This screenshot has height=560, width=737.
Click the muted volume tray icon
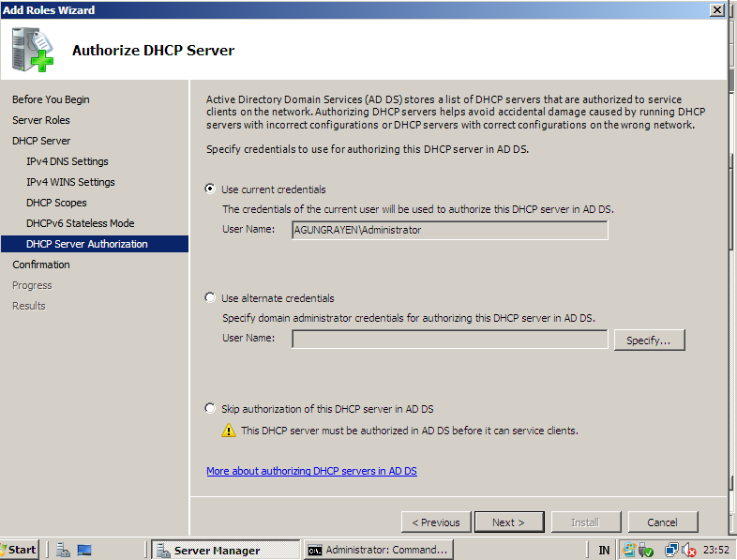tap(689, 550)
